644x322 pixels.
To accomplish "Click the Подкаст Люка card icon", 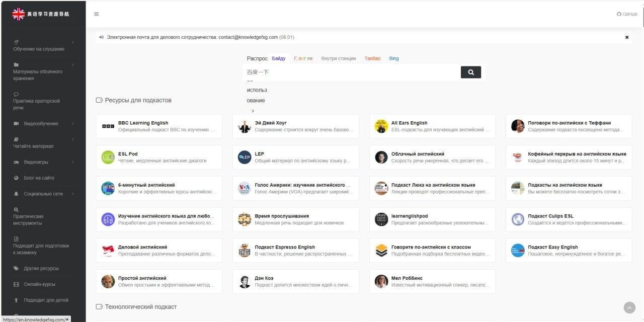I will coord(381,188).
